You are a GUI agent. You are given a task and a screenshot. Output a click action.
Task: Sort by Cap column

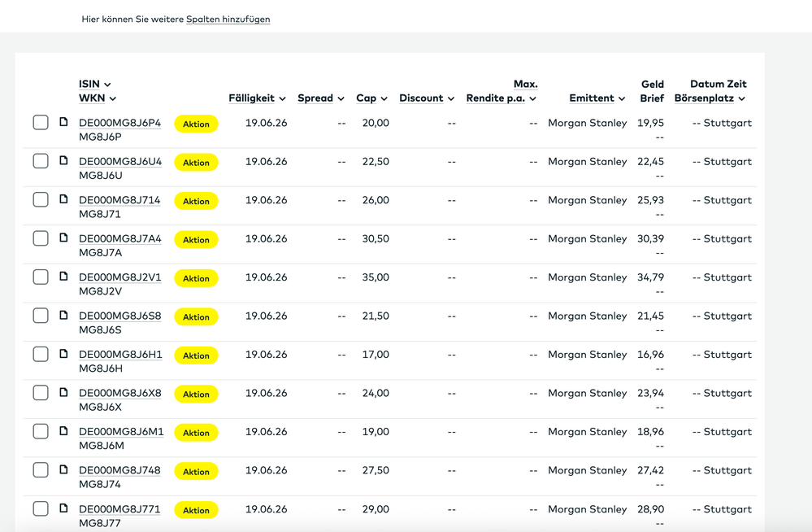(x=371, y=98)
